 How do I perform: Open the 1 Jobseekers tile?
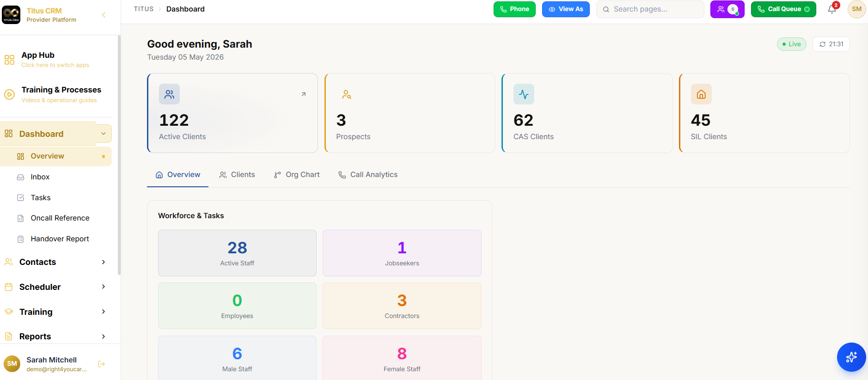402,253
